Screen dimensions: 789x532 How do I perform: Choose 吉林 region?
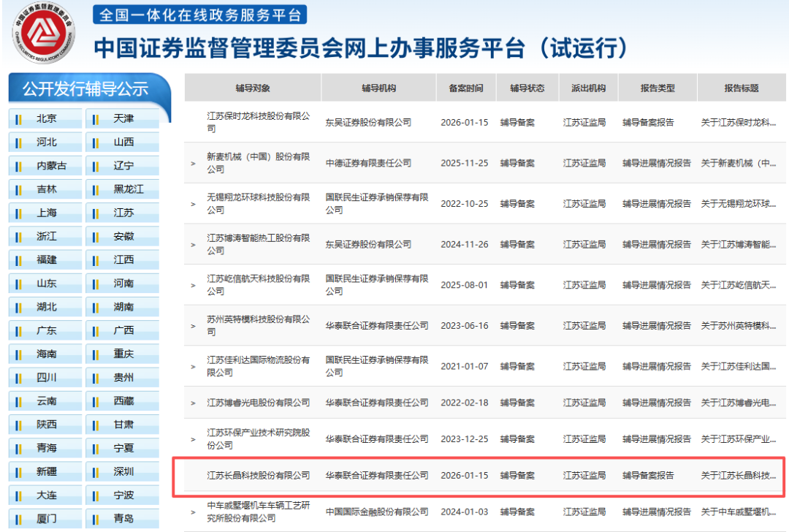tap(45, 189)
